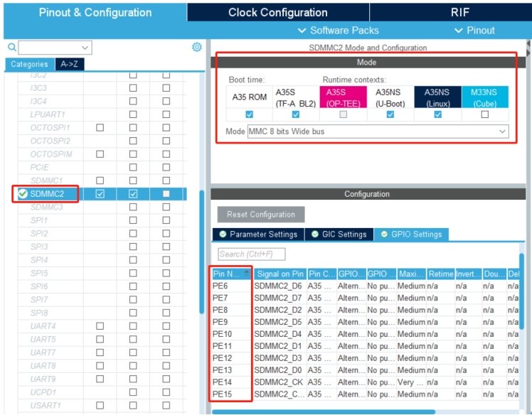Uncheck the A35 ROM boot time checkbox
This screenshot has width=532, height=415.
[249, 114]
